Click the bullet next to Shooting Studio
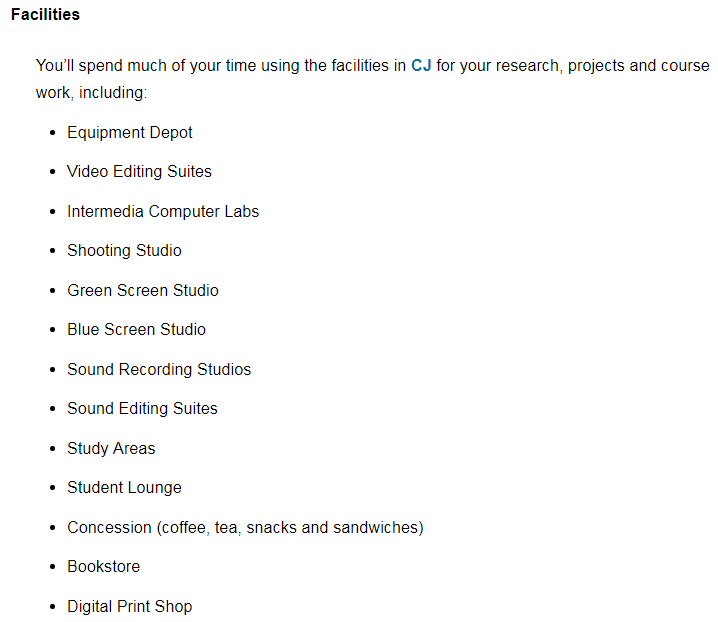The height and width of the screenshot is (622, 718). pos(53,251)
